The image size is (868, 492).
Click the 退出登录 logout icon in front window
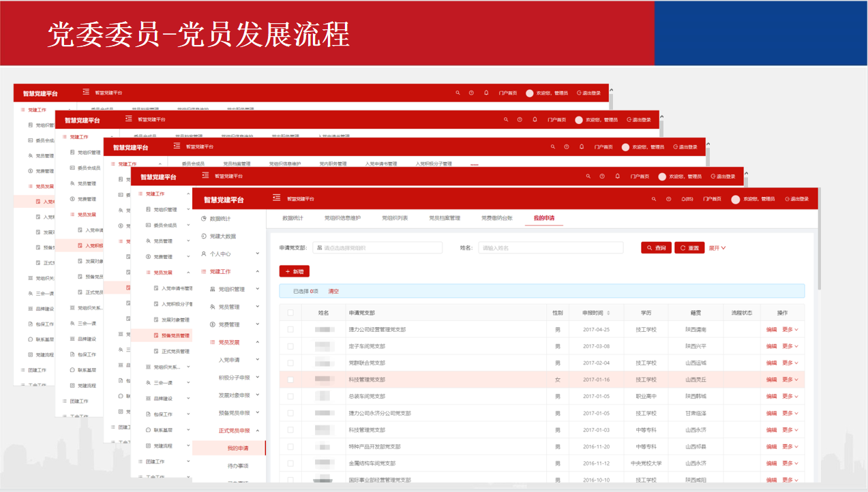[790, 199]
